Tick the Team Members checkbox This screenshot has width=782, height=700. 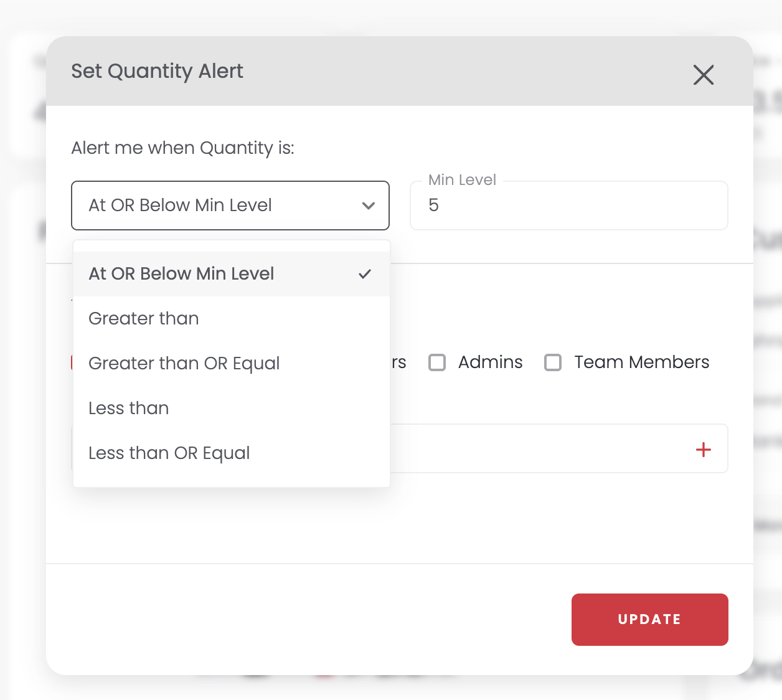(x=553, y=362)
